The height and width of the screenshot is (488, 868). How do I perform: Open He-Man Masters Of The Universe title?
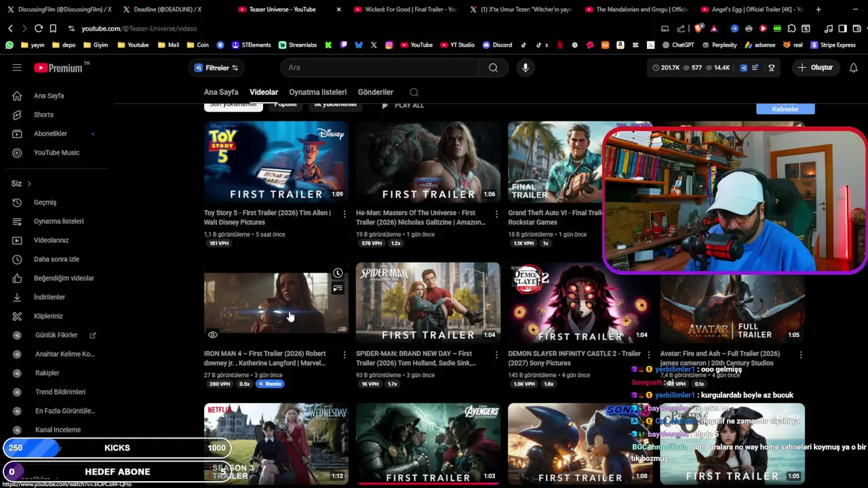click(x=420, y=218)
